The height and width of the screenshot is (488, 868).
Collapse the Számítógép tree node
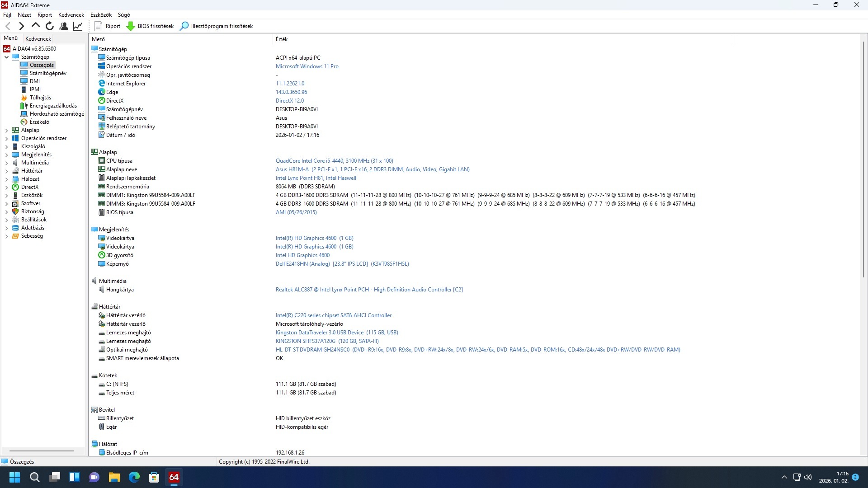[x=6, y=57]
